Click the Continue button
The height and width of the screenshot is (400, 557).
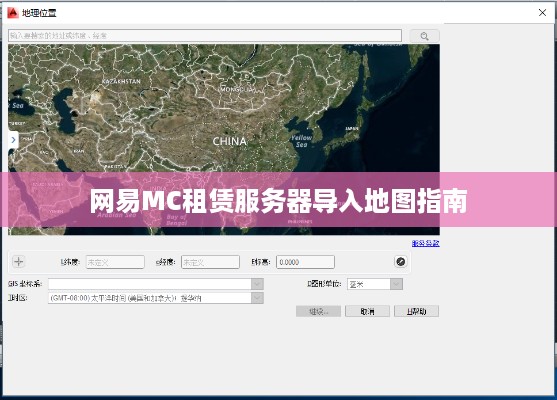(x=318, y=311)
